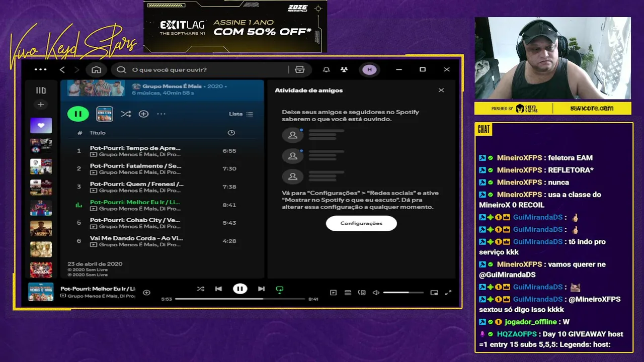Sort tracks by 'Título' column header

pyautogui.click(x=98, y=133)
